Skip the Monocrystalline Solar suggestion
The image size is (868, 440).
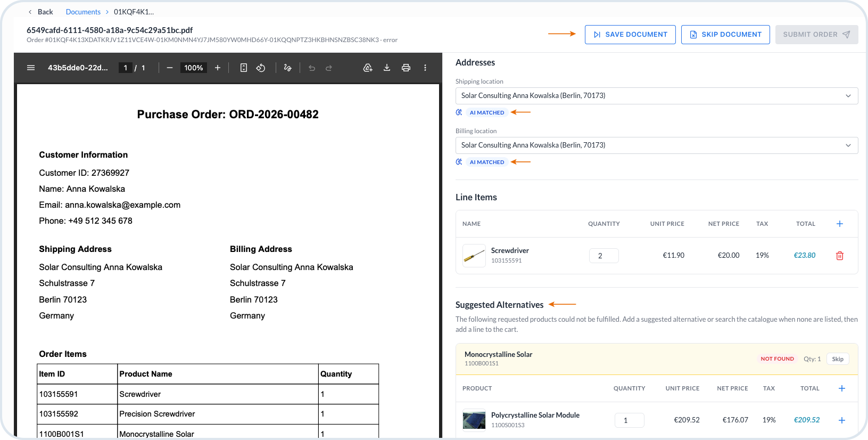click(x=838, y=359)
